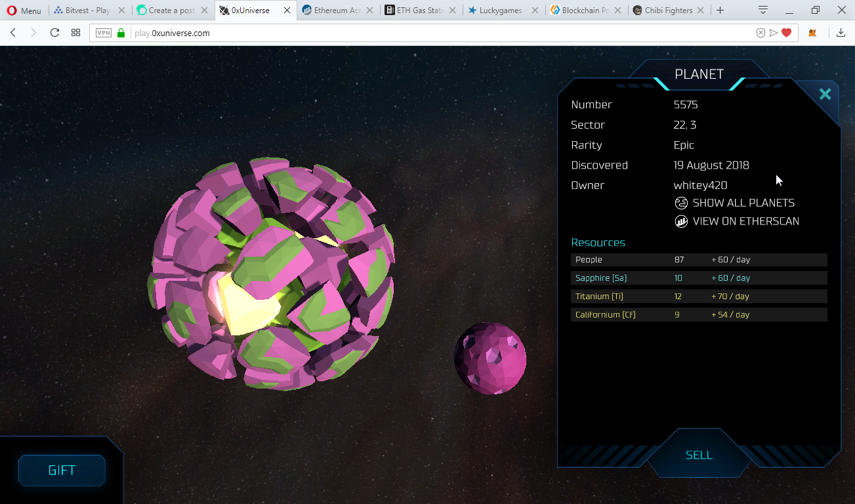
Task: Switch to the Chibi Fighters tab
Action: [x=669, y=10]
